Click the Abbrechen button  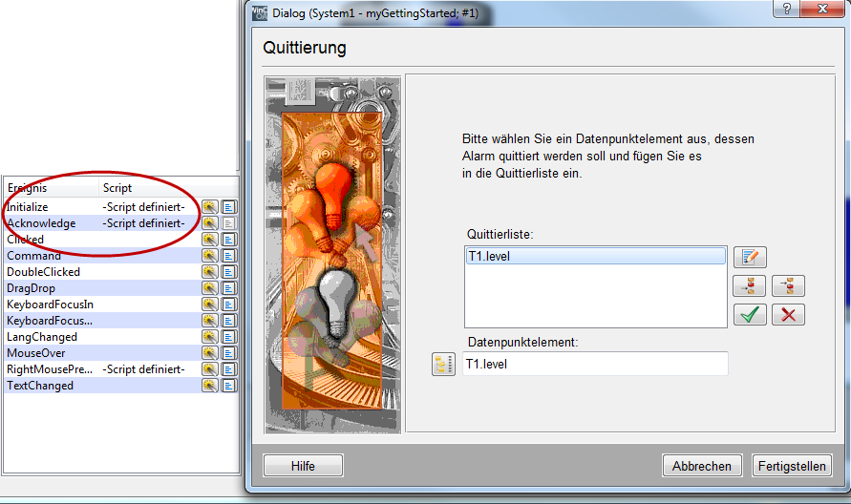(702, 466)
